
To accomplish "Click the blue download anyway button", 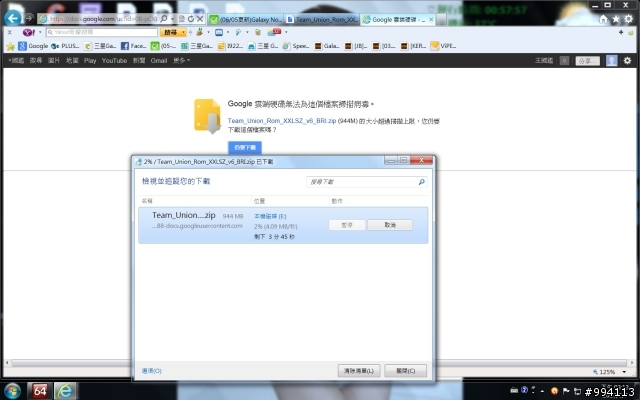I will (x=245, y=147).
